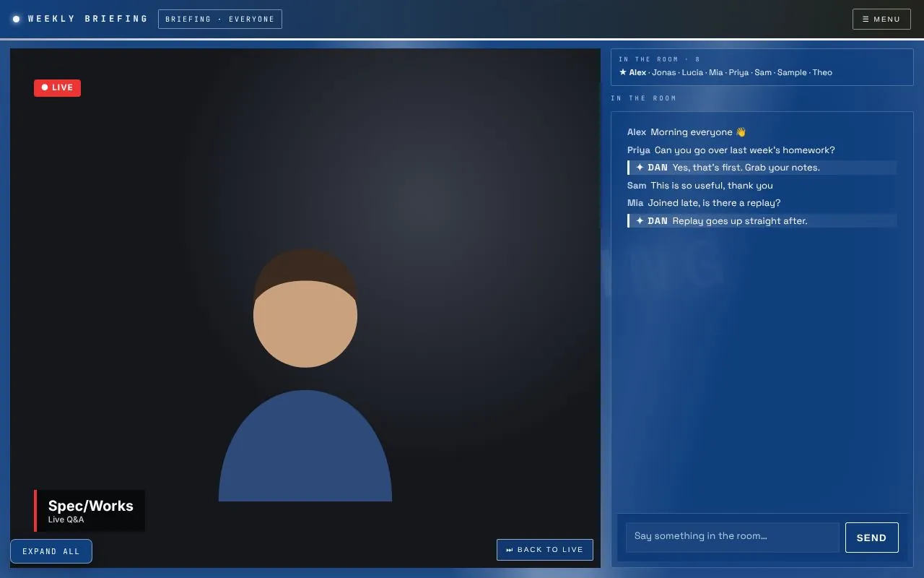Click the star icon beside Alex

[623, 72]
